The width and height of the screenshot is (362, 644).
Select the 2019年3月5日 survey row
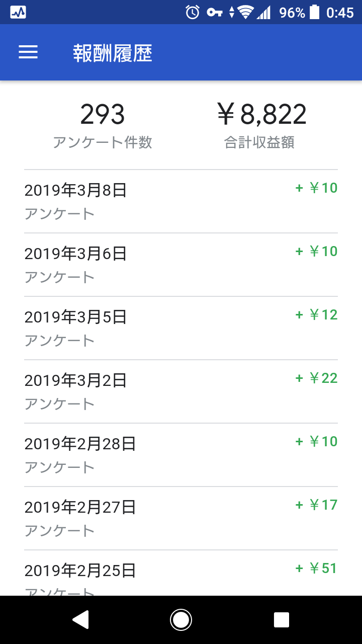click(x=181, y=328)
